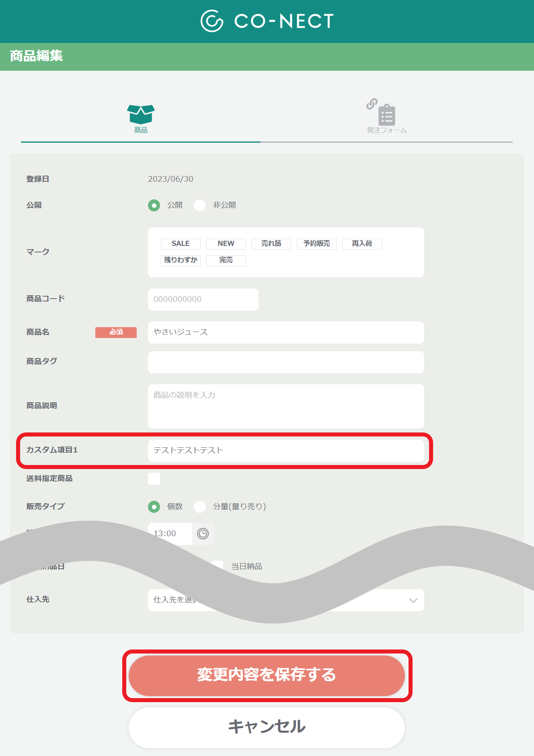The width and height of the screenshot is (534, 756).
Task: Toggle the NEW mark tag
Action: (226, 244)
